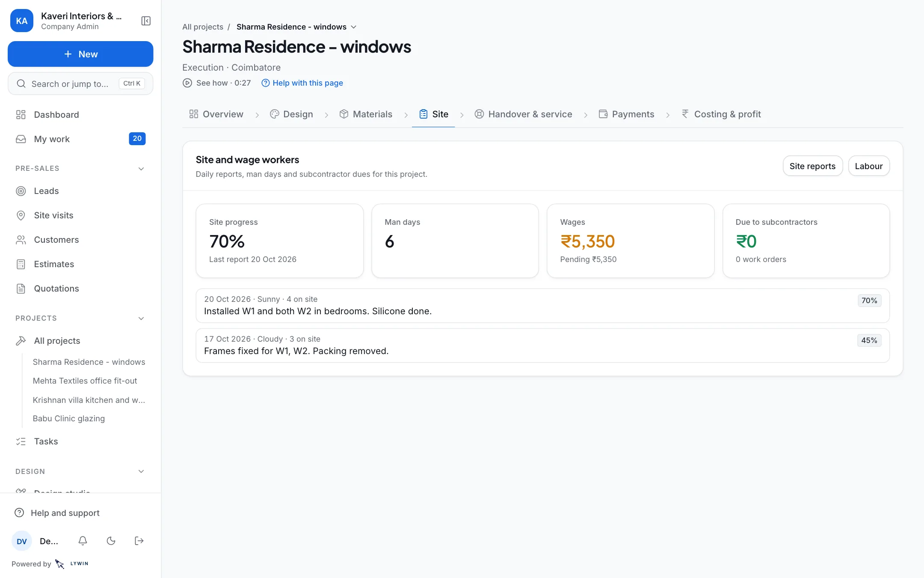Open Babu Clinic glazing project

[x=69, y=419]
